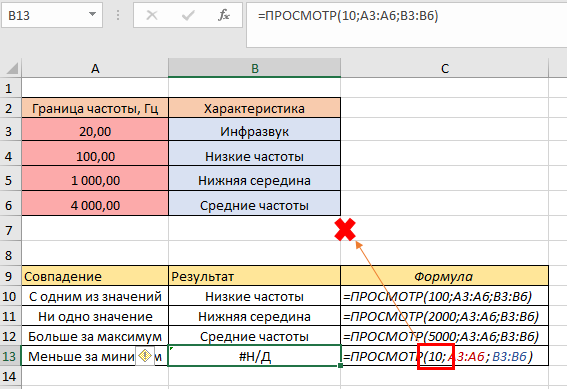Select all cells with corner triangle
The image size is (567, 389).
point(11,68)
